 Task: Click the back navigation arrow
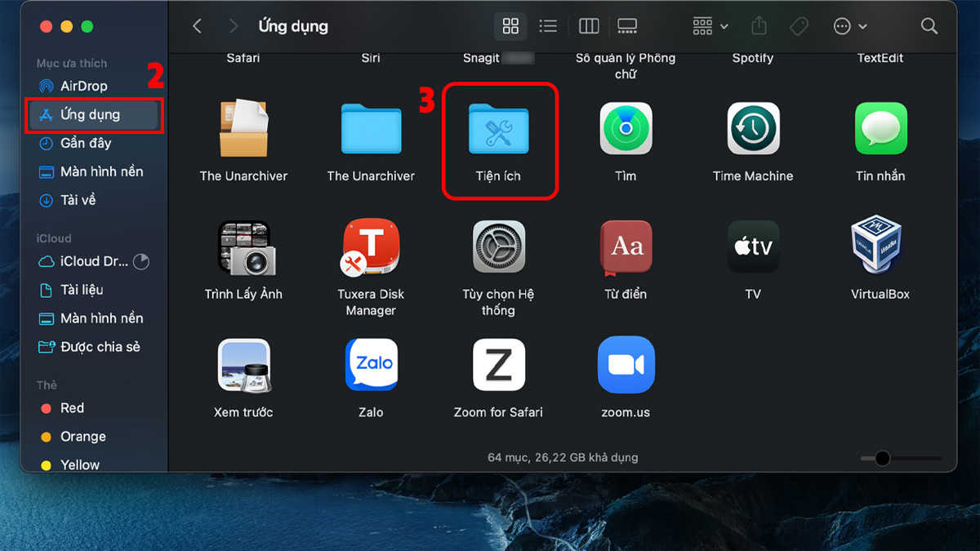point(197,26)
